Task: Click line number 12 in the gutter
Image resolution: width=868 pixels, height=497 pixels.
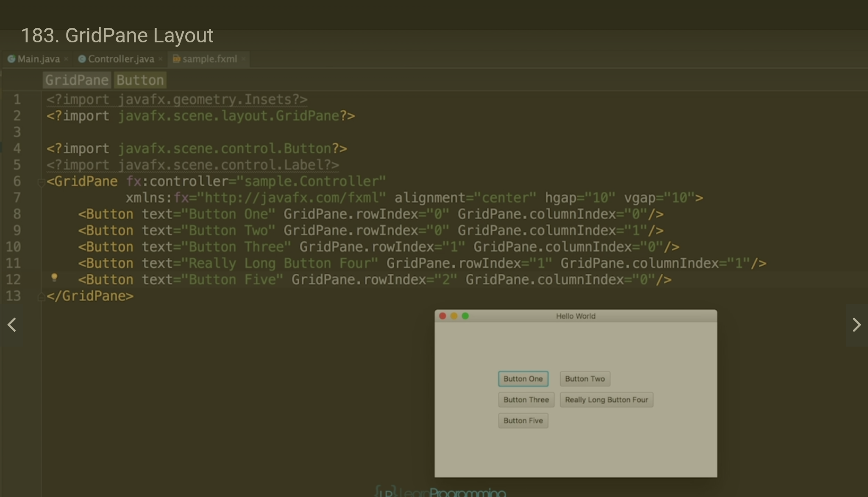Action: pyautogui.click(x=13, y=280)
